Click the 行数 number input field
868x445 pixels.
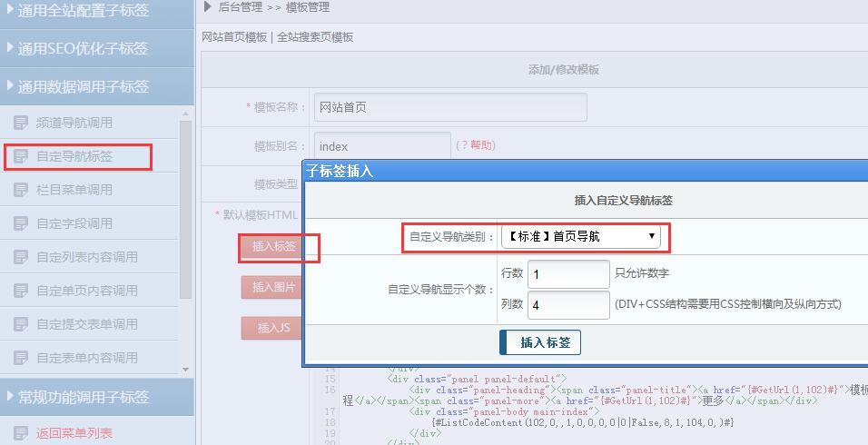(568, 273)
